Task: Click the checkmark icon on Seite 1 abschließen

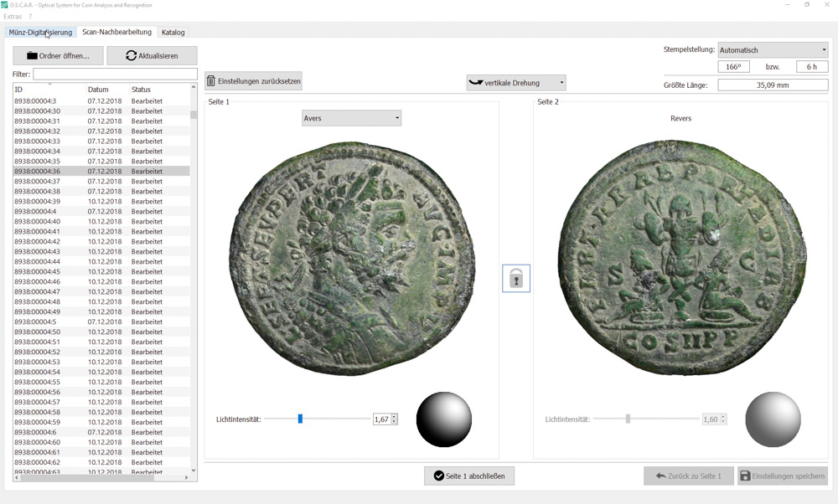Action: point(438,476)
